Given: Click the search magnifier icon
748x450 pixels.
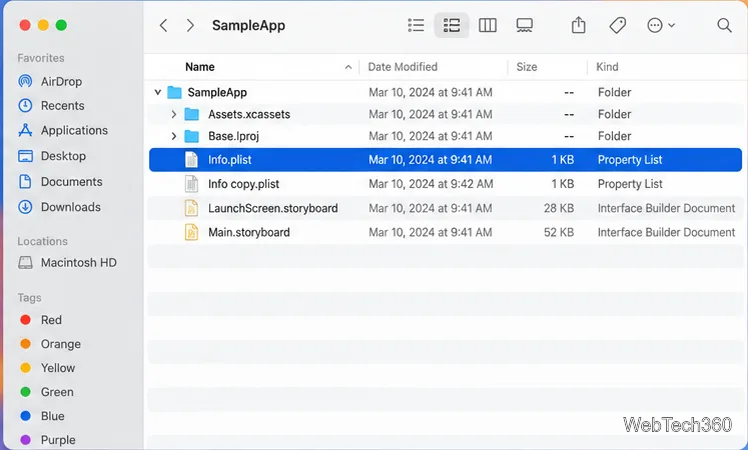Looking at the screenshot, I should [x=724, y=25].
